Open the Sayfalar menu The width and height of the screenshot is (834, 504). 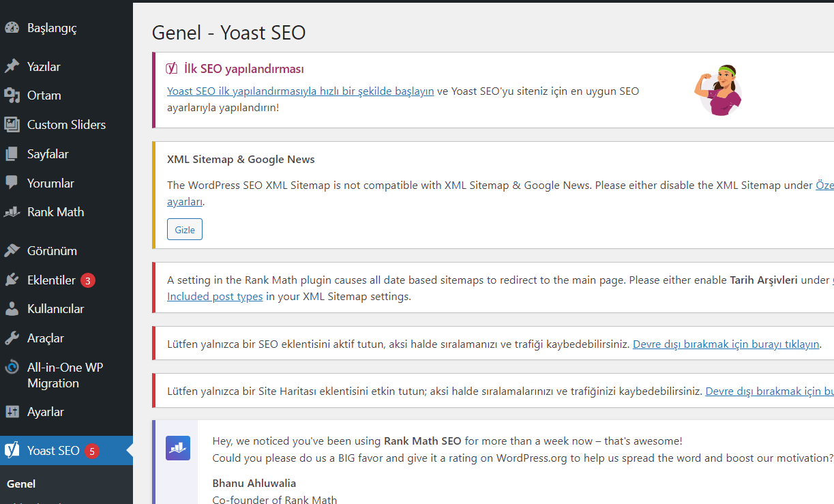48,154
